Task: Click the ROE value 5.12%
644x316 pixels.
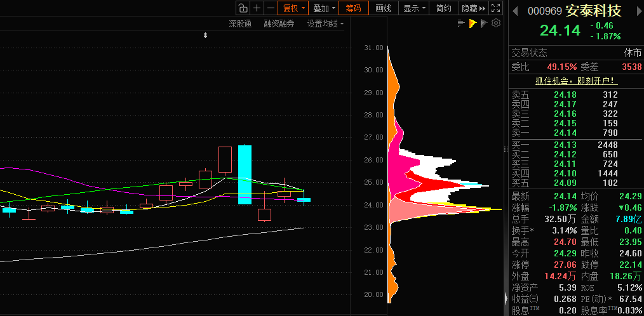Action: click(630, 287)
